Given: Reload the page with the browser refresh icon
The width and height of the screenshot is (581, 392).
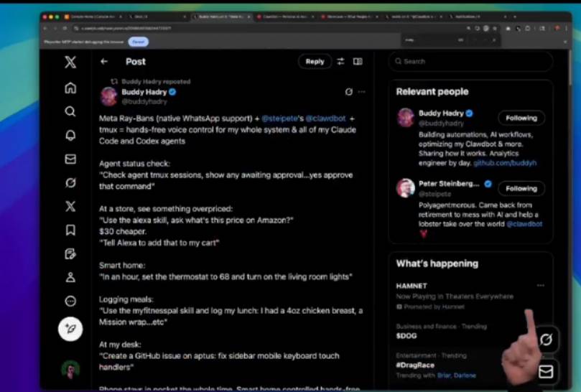Looking at the screenshot, I should click(65, 28).
